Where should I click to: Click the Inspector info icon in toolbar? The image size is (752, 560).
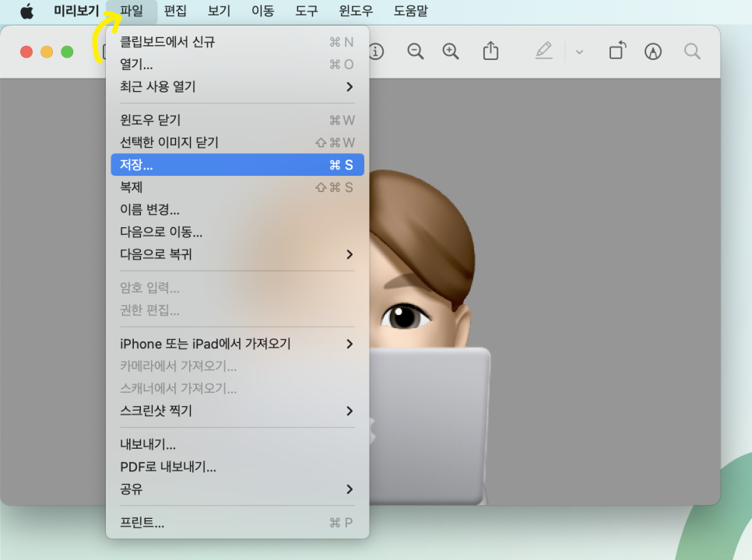point(377,51)
